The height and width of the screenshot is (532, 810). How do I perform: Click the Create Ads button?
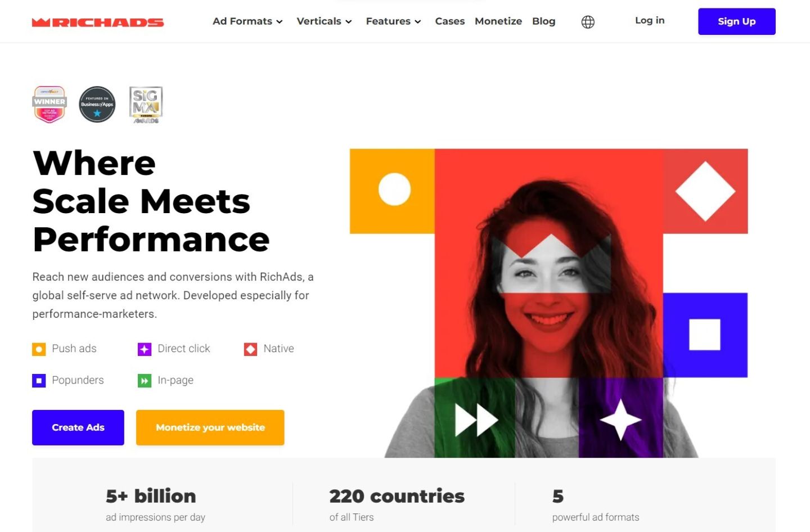pos(78,427)
